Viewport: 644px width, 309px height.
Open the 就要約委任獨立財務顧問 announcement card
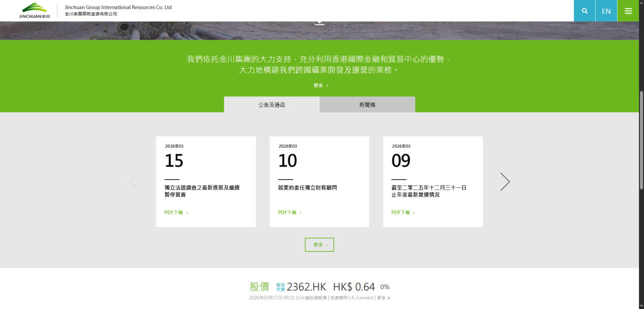pos(308,188)
